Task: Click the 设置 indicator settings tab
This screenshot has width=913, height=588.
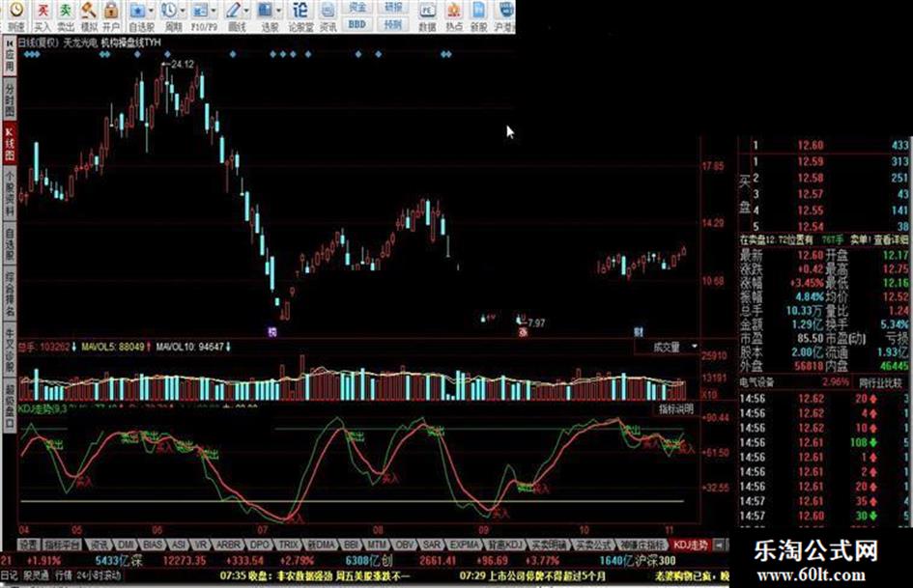Action: click(x=28, y=545)
